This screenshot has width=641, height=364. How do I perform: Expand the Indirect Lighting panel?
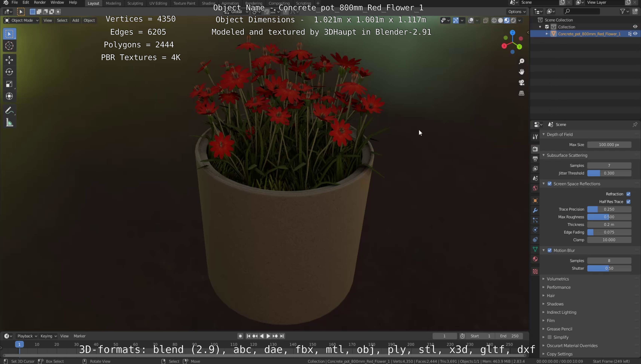click(x=544, y=312)
